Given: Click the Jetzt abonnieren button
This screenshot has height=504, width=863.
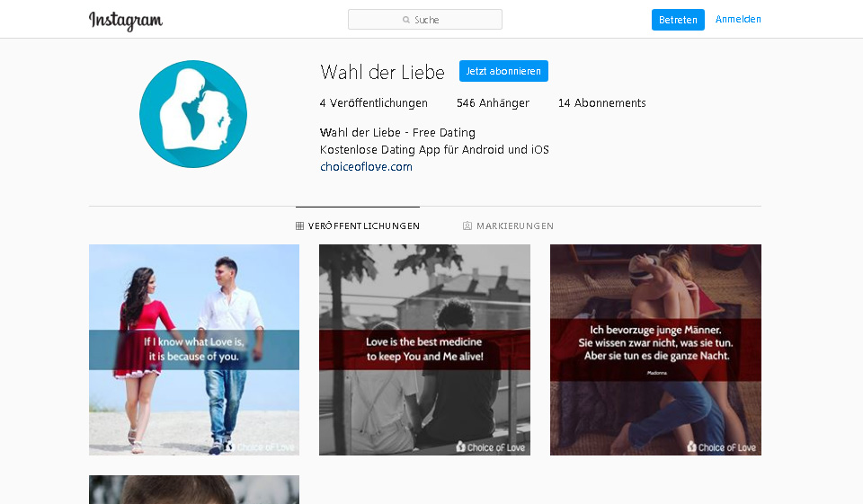Looking at the screenshot, I should click(503, 71).
